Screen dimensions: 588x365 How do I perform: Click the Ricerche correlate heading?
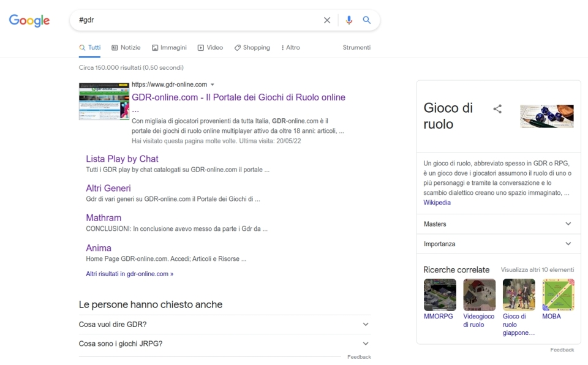[x=456, y=269]
